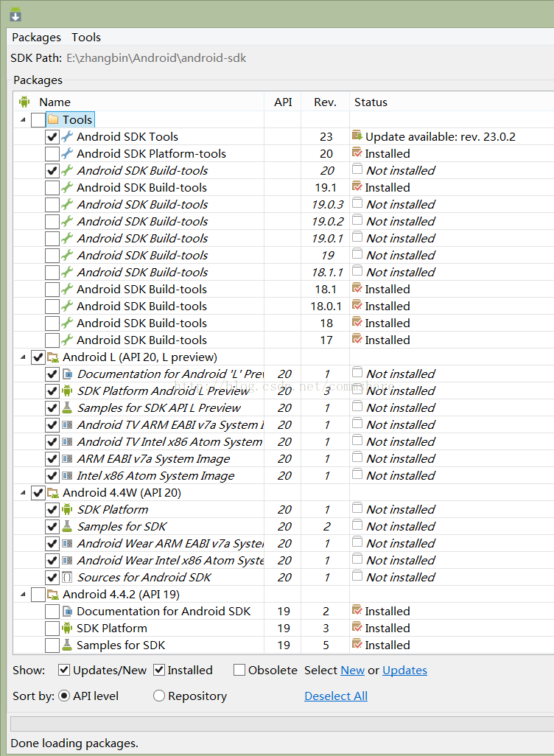Toggle Installed show checkbox
The height and width of the screenshot is (756, 554).
[x=159, y=670]
